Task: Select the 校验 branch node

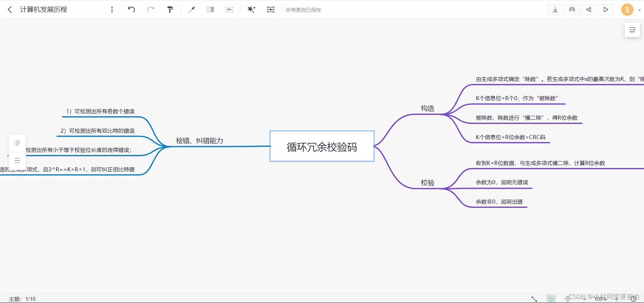Action: (428, 183)
